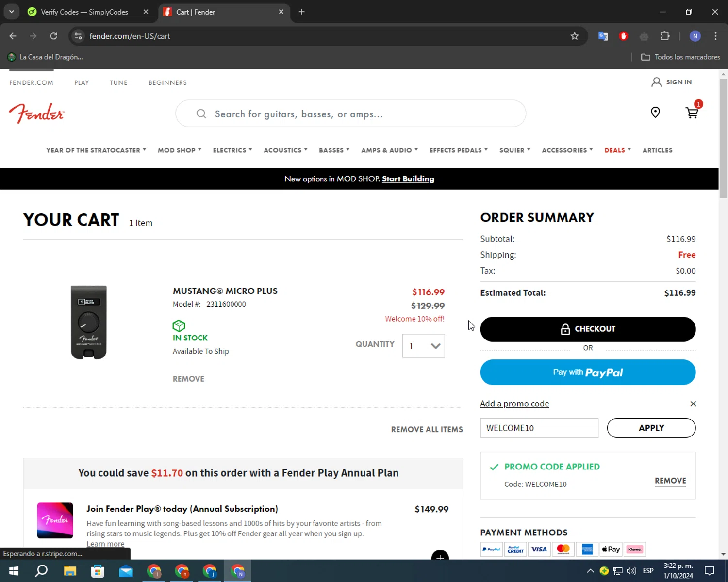Select FENDER.COM top link
Viewport: 728px width, 582px height.
(x=31, y=82)
